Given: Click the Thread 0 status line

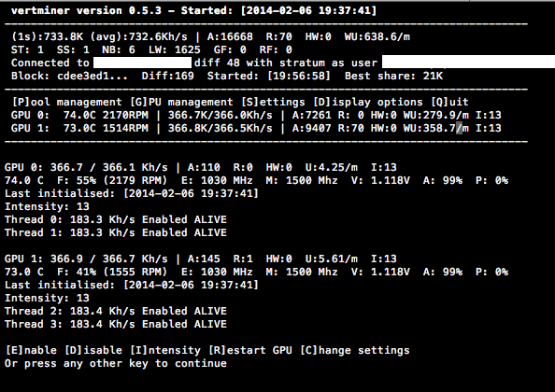Looking at the screenshot, I should click(x=116, y=219).
